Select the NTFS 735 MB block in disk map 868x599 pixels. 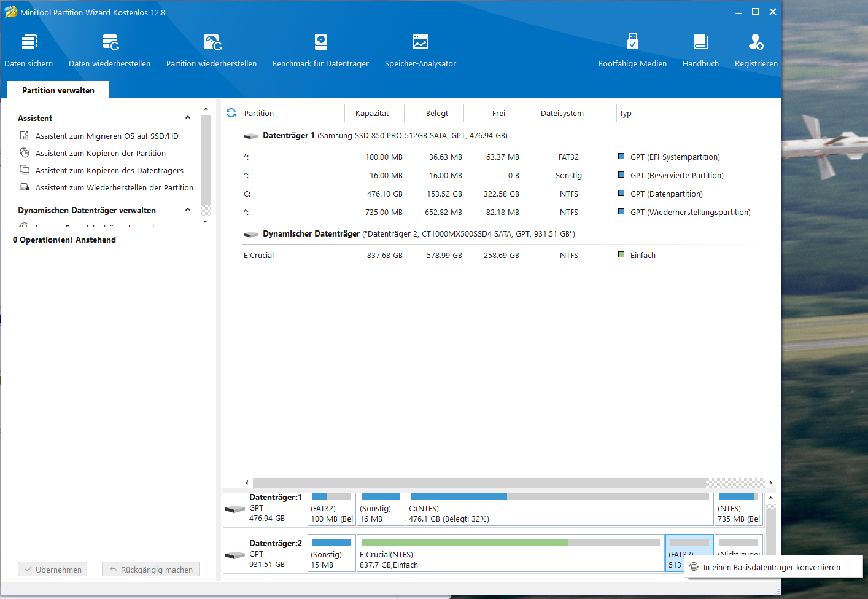[738, 509]
